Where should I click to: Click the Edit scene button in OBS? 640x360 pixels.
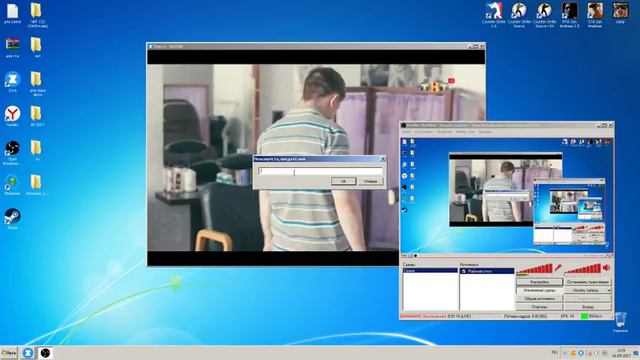pyautogui.click(x=539, y=290)
